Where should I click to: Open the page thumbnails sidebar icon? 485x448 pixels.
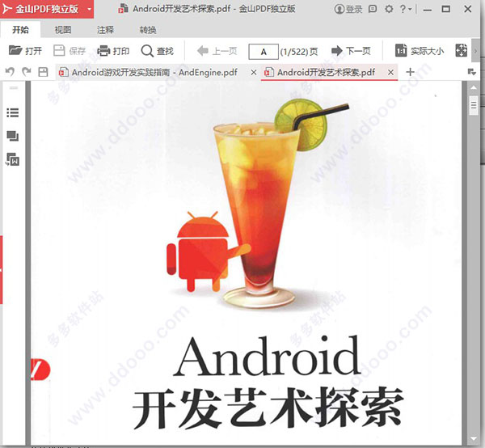[x=13, y=136]
